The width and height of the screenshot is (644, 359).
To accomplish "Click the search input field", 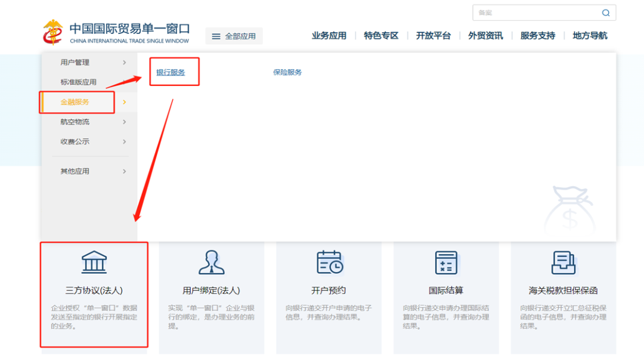I will click(535, 13).
